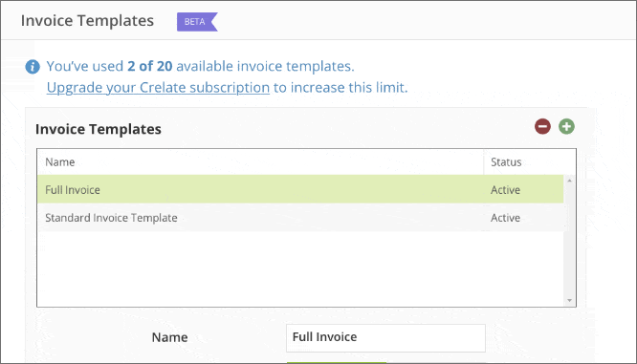Open Upgrade your Crelate subscription link

click(x=158, y=88)
